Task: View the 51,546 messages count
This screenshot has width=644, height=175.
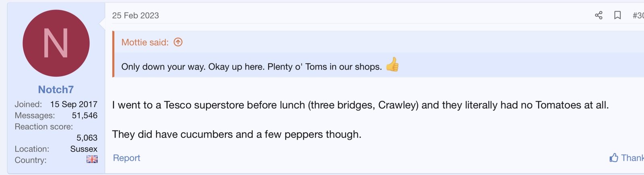Action: [x=85, y=115]
